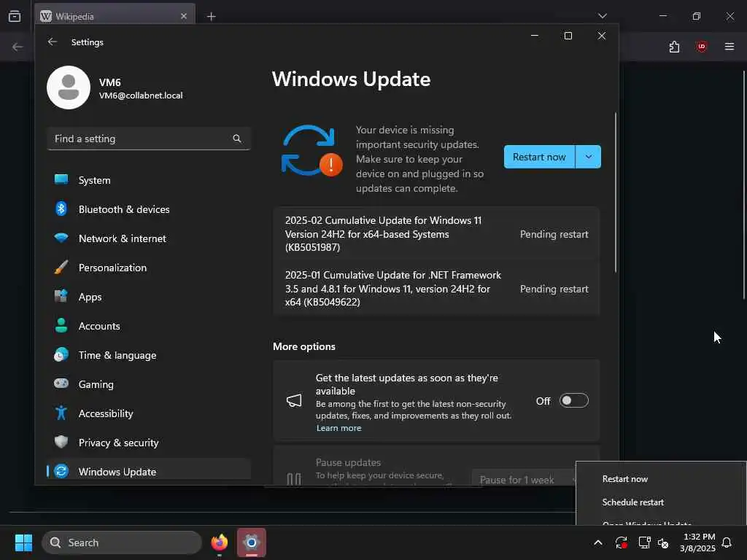
Task: Open Firefox list all tabs chevron
Action: tap(603, 16)
